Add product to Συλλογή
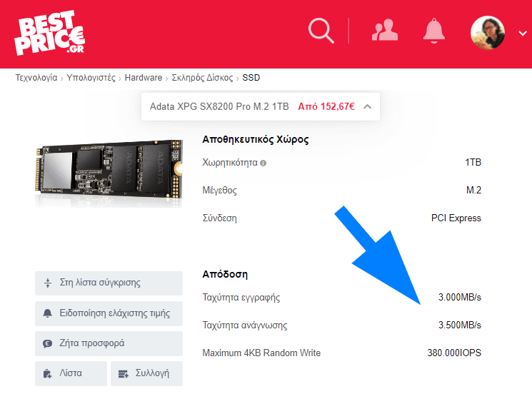The width and height of the screenshot is (532, 394). (x=146, y=373)
